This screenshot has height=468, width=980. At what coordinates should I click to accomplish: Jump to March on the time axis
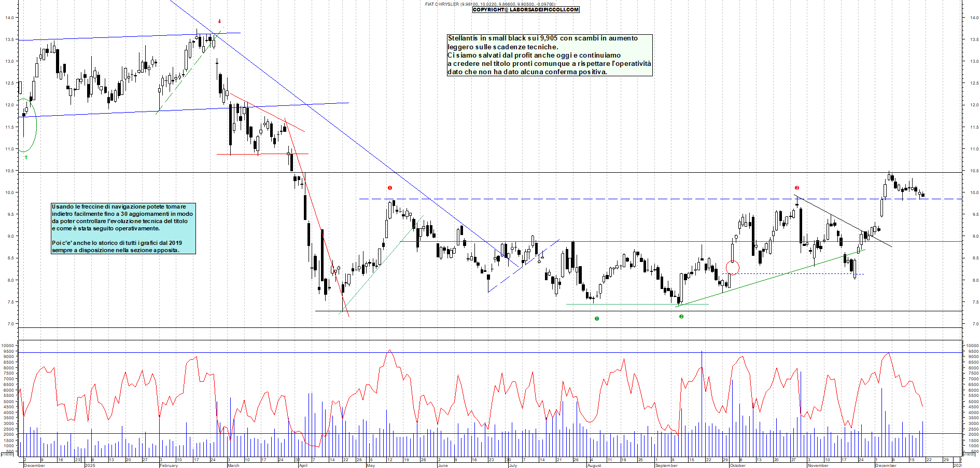(233, 465)
